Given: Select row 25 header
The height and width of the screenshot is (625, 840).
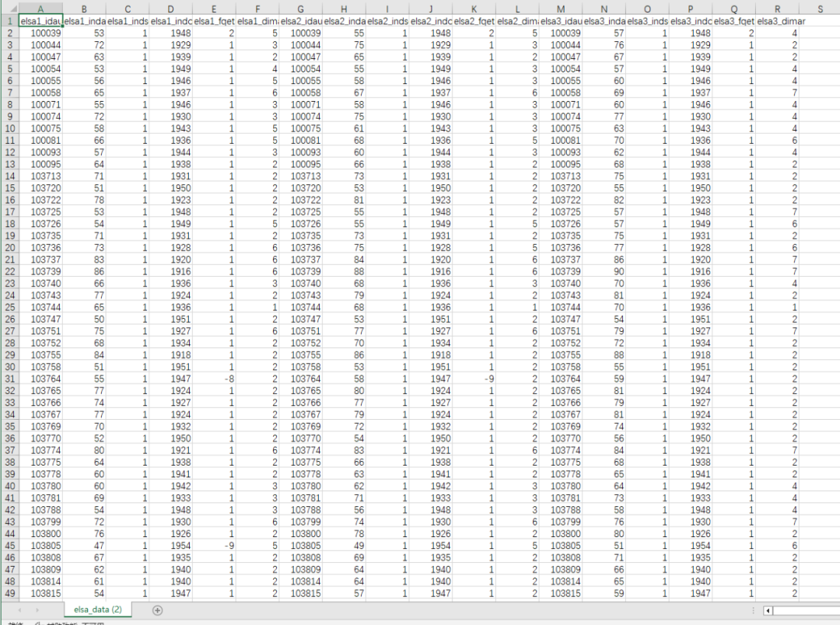Looking at the screenshot, I should point(9,307).
